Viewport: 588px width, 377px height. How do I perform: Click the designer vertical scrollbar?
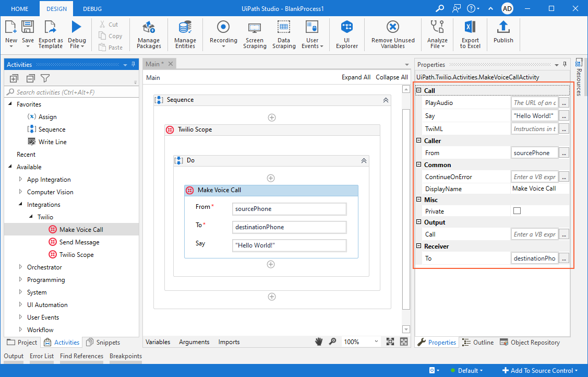(x=406, y=209)
